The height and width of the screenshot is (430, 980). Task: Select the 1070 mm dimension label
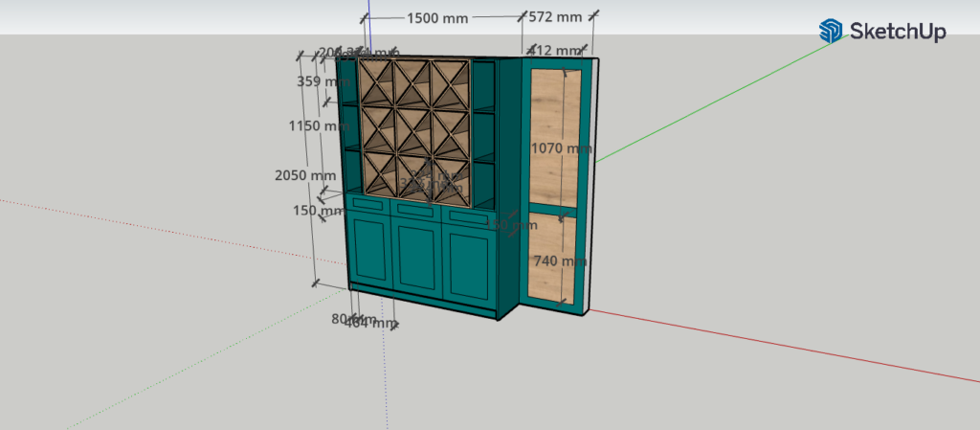point(562,148)
